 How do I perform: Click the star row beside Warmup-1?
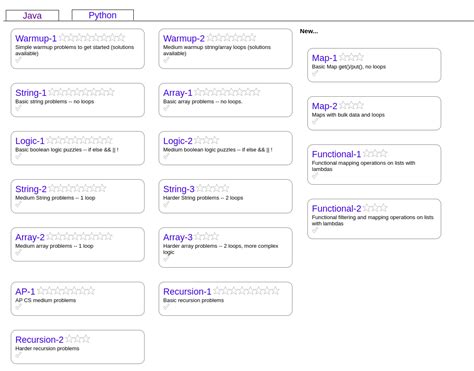92,38
